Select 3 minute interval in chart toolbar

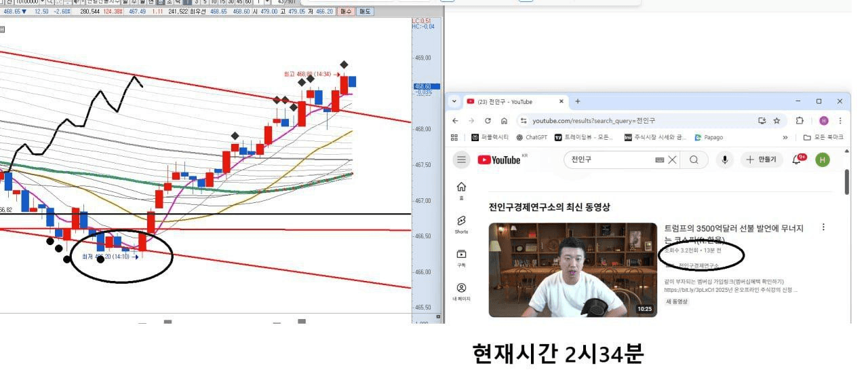(196, 2)
